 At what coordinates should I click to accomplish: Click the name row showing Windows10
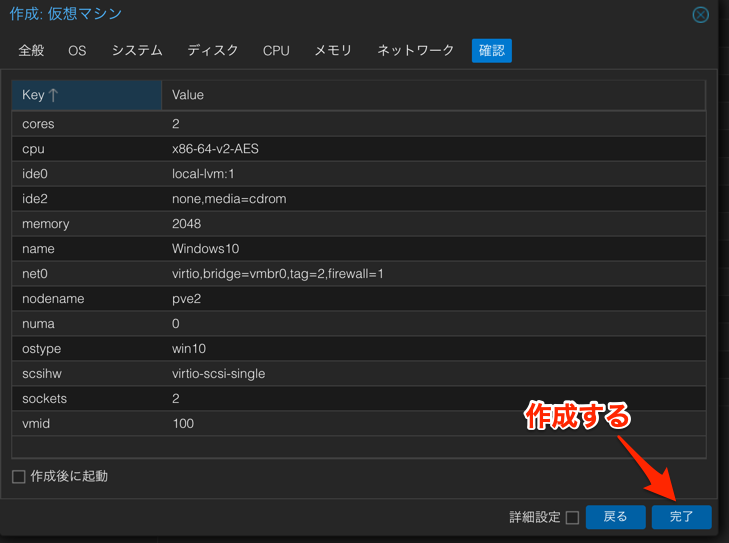[358, 249]
